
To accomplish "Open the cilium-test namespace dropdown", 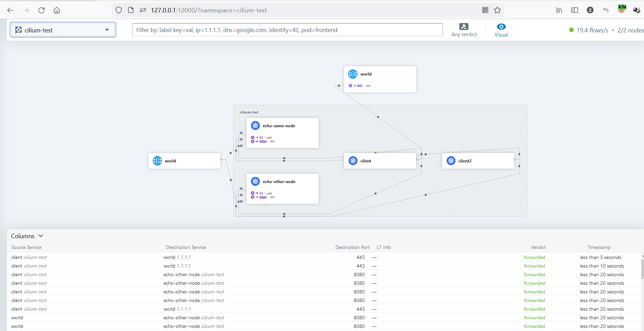I will point(63,30).
